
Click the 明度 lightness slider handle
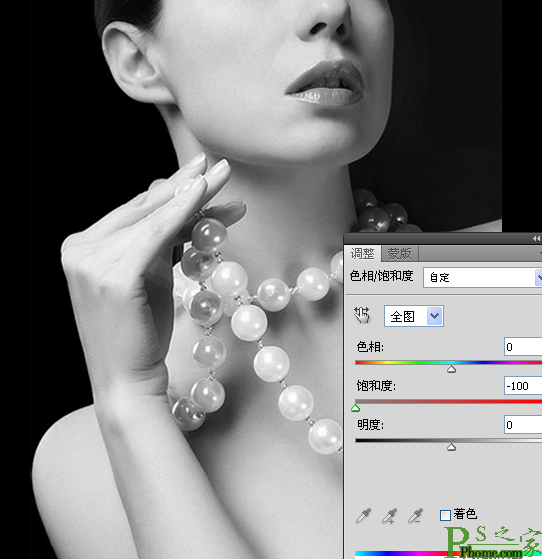451,447
